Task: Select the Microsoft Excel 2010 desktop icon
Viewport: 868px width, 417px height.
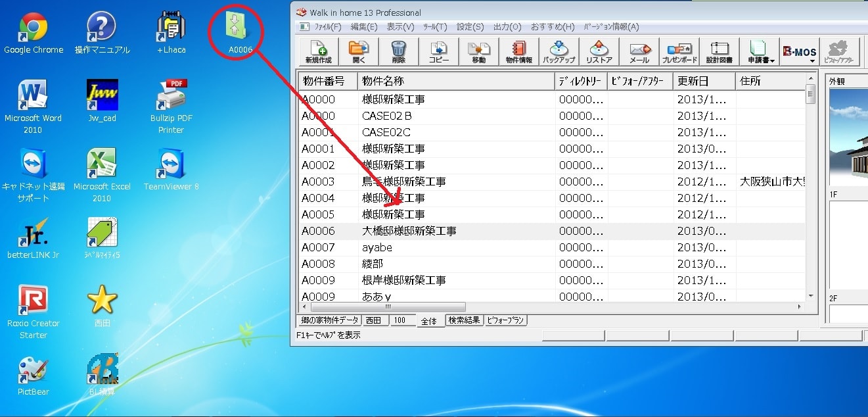Action: [102, 175]
